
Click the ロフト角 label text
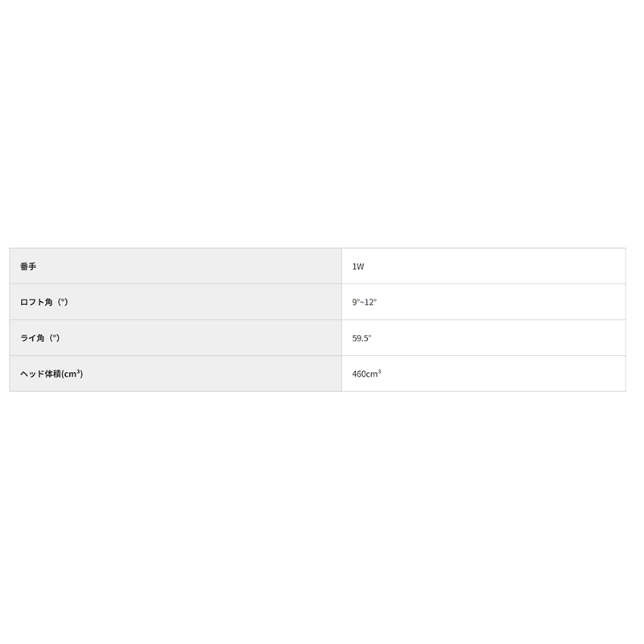[35, 302]
